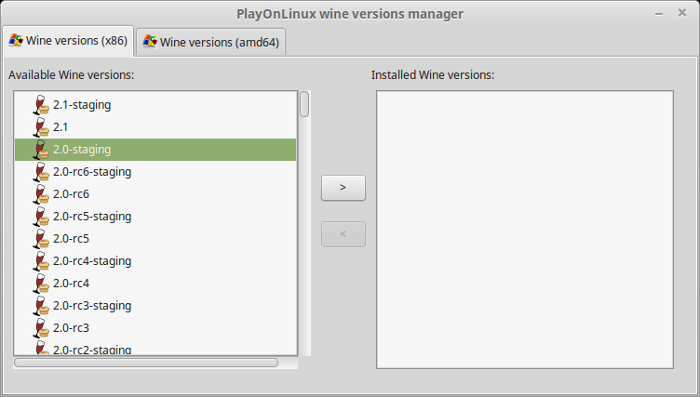Open the Wine versions (x86) tab

68,41
